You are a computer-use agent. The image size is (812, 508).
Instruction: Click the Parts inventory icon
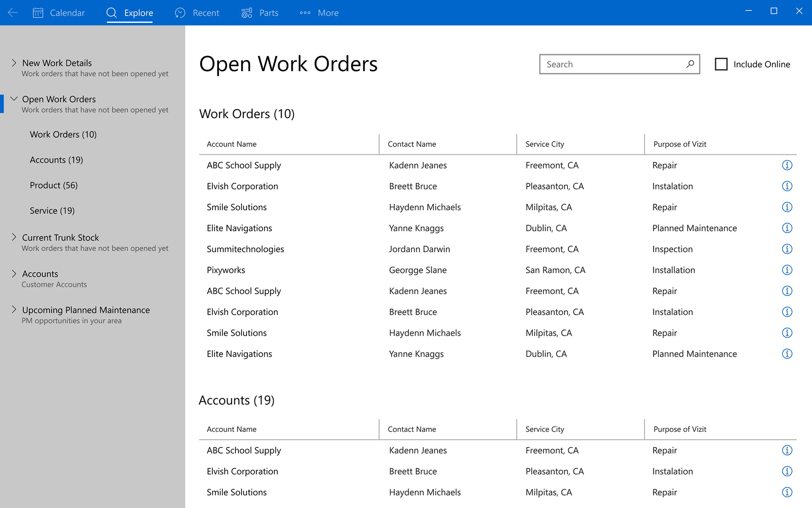pos(247,13)
